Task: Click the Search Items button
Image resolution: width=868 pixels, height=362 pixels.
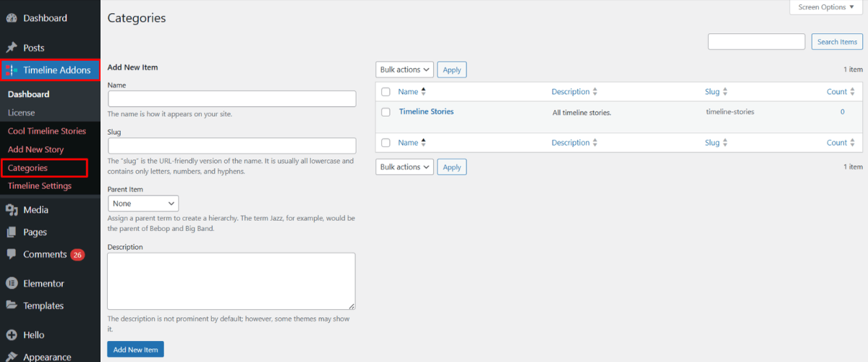Action: pos(837,42)
